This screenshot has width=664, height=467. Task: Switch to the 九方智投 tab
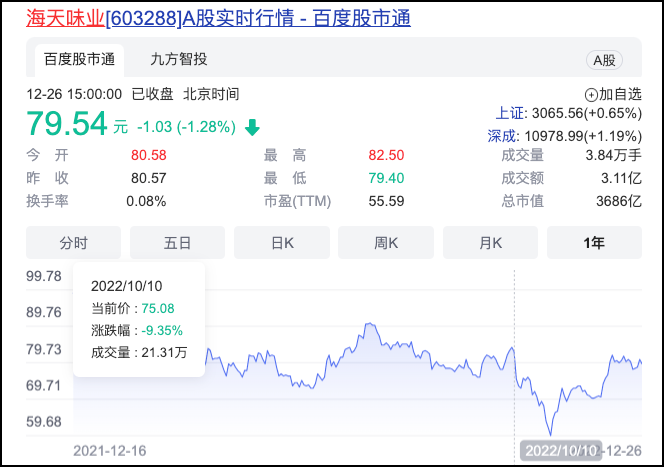[x=179, y=59]
